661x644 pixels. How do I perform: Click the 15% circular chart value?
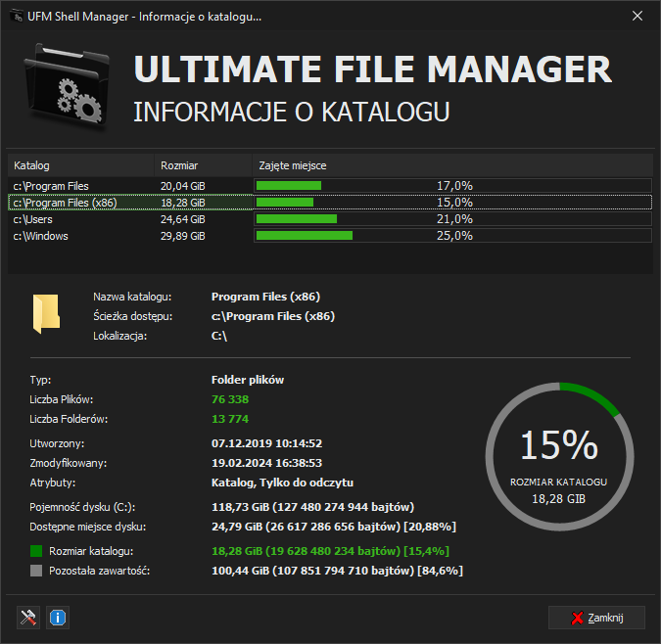click(559, 444)
